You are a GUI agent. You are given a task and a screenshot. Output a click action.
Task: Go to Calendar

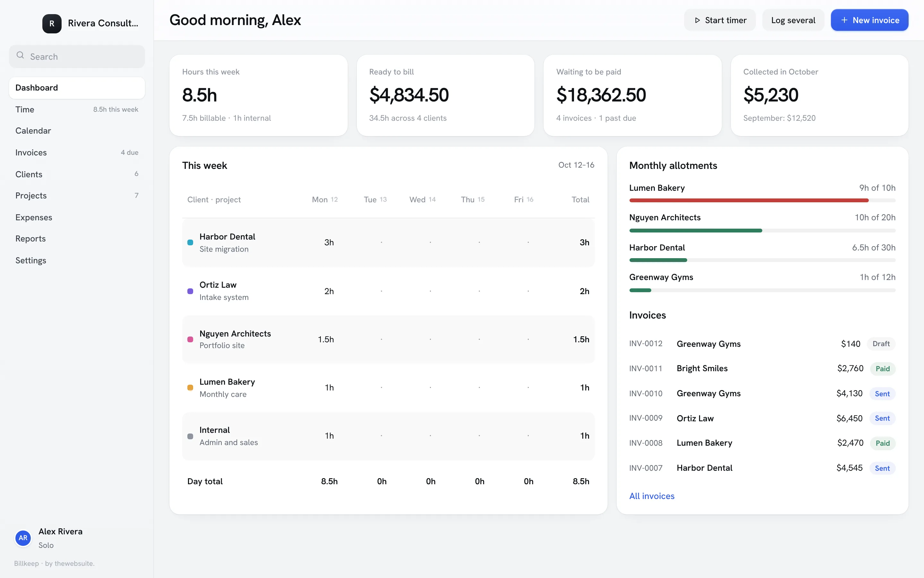(x=77, y=131)
